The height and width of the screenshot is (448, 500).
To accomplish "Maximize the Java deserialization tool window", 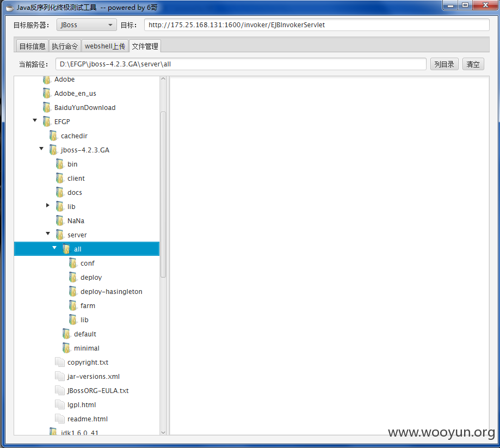I will [465, 5].
